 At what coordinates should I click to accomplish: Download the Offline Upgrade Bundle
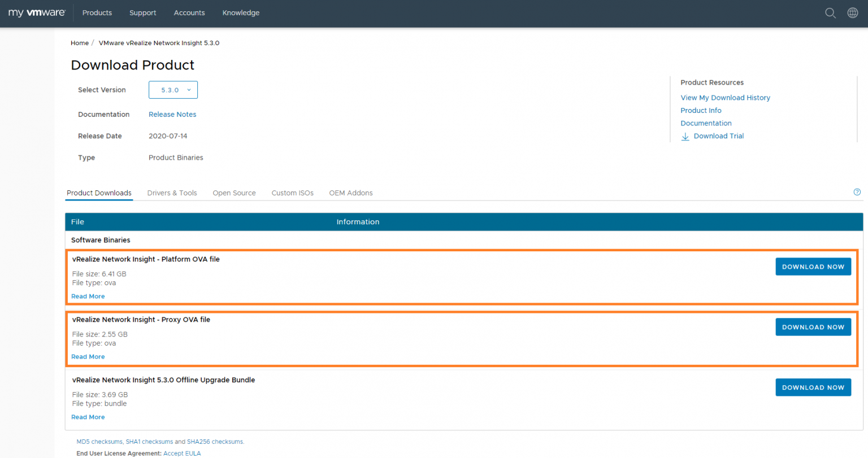pyautogui.click(x=813, y=387)
